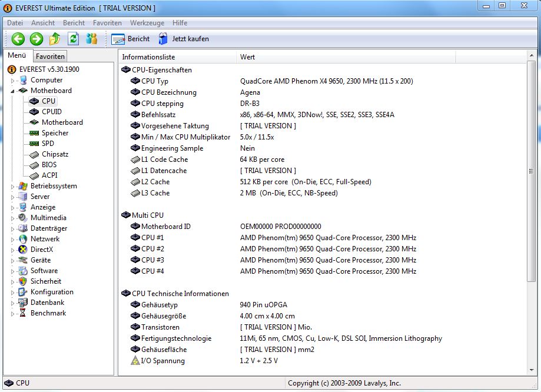The height and width of the screenshot is (392, 541).
Task: Click the Konfiguration icon in tree
Action: pos(23,292)
